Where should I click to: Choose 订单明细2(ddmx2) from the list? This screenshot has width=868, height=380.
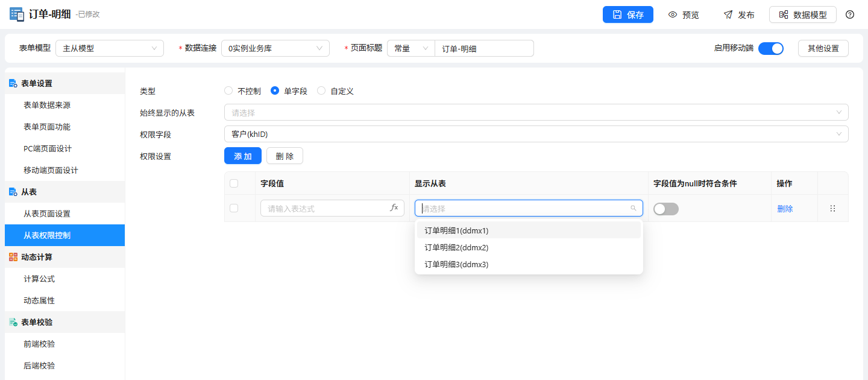point(529,247)
